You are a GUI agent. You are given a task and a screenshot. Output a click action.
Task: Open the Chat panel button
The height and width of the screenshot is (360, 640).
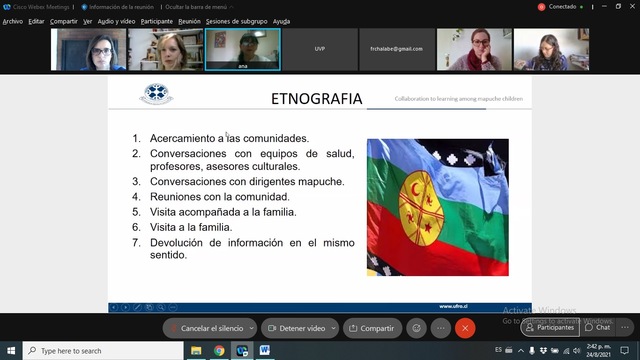pos(598,327)
